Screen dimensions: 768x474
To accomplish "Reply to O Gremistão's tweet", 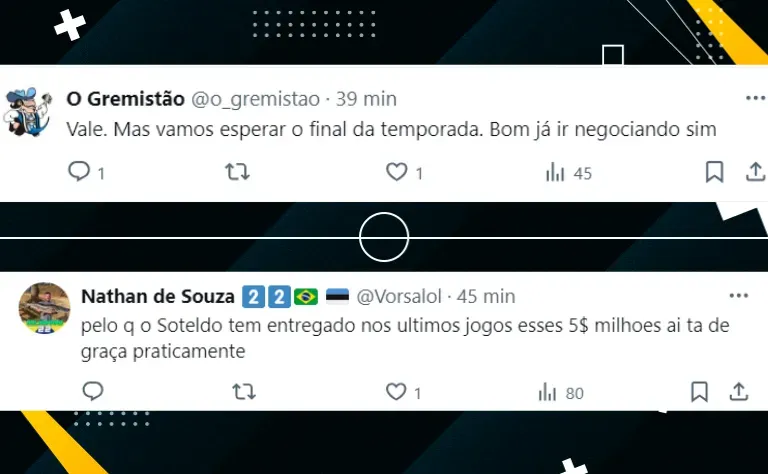I will [79, 172].
